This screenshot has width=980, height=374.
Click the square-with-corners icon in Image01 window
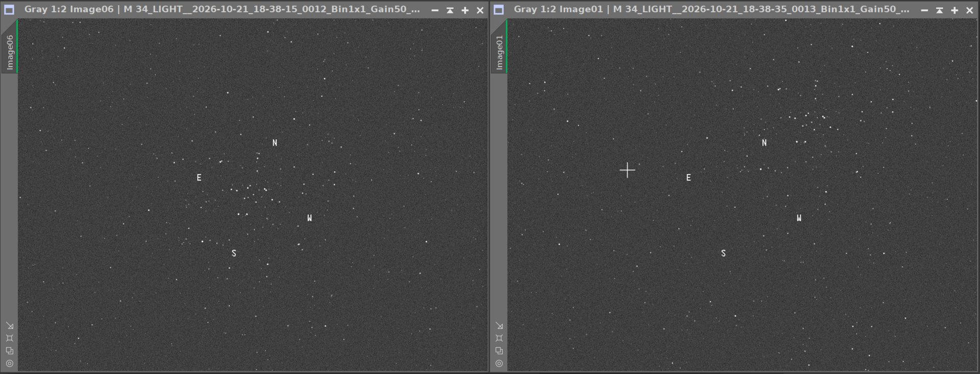(499, 338)
